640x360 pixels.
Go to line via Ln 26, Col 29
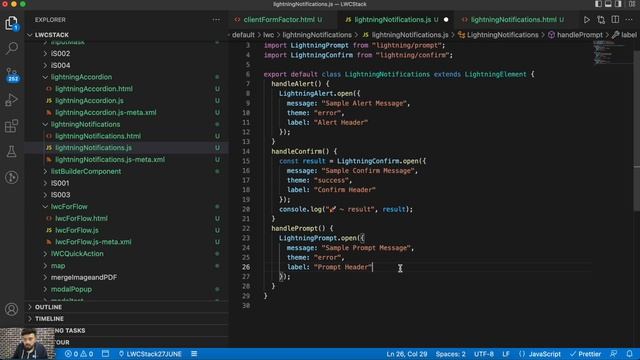(407, 354)
